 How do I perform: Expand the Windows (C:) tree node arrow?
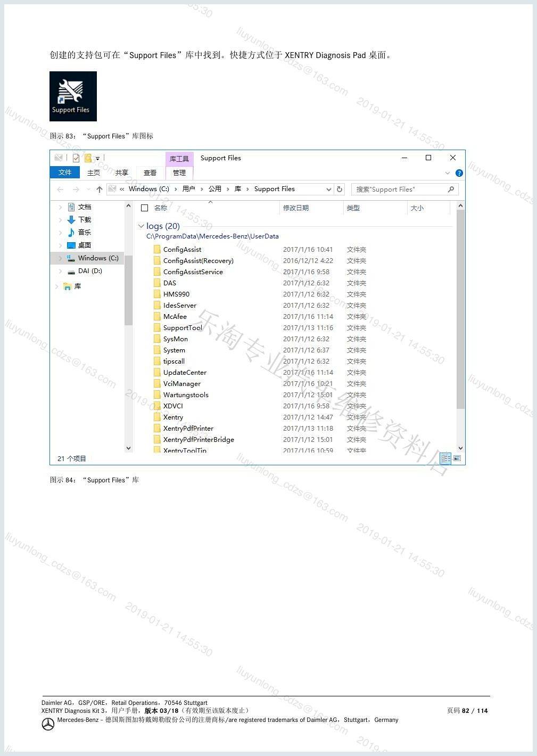coord(60,258)
